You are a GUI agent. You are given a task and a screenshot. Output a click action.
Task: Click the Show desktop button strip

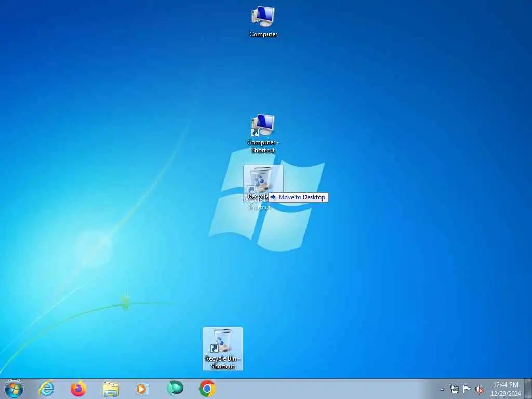[x=528, y=389]
